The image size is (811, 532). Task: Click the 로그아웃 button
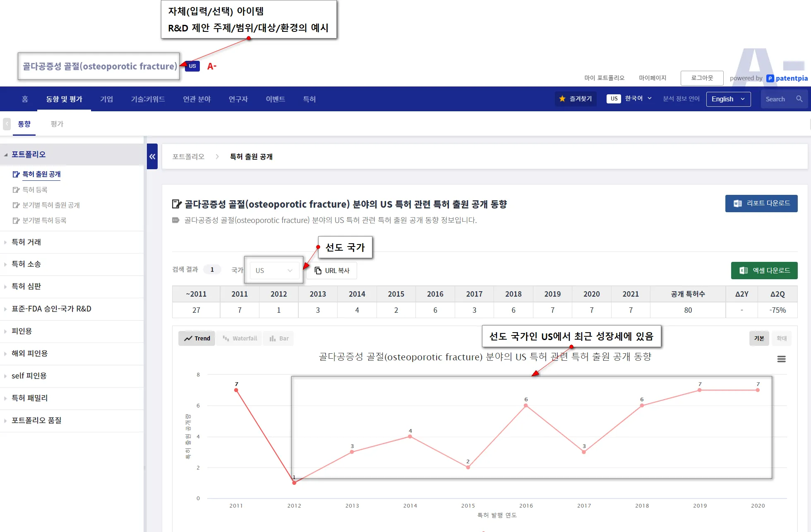pos(702,78)
